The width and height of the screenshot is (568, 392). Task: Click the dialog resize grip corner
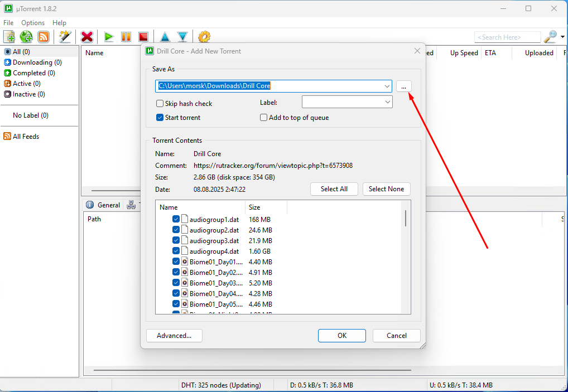[422, 346]
